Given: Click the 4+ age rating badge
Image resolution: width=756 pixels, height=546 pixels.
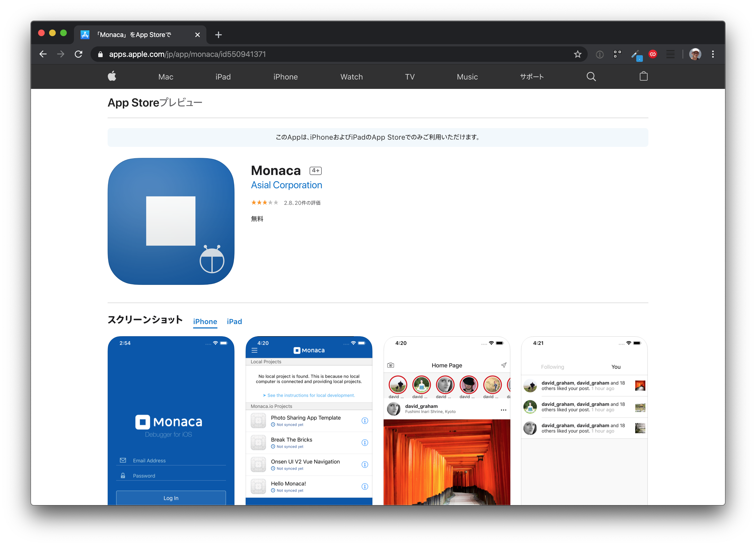Looking at the screenshot, I should pos(315,170).
